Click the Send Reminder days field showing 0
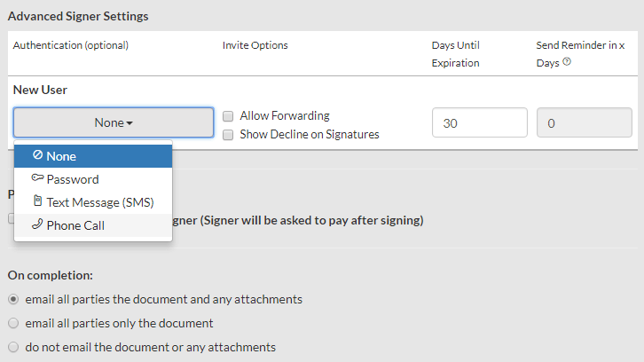Viewport: 644px width, 362px height. point(585,123)
